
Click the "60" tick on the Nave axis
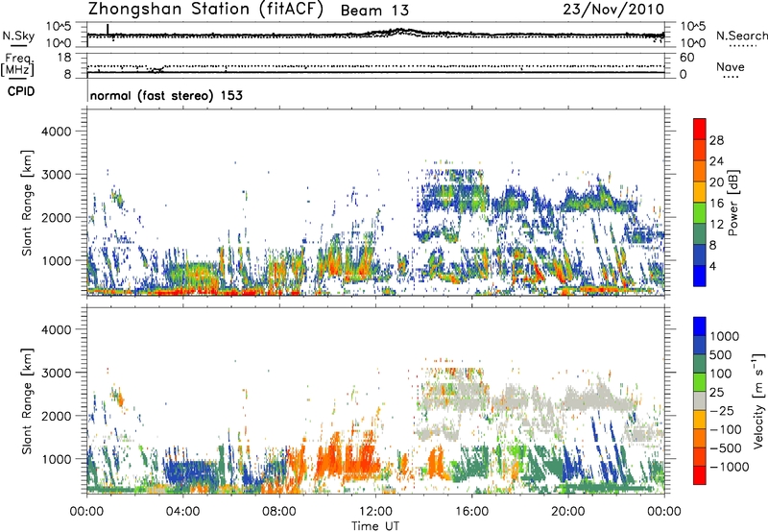coord(686,58)
